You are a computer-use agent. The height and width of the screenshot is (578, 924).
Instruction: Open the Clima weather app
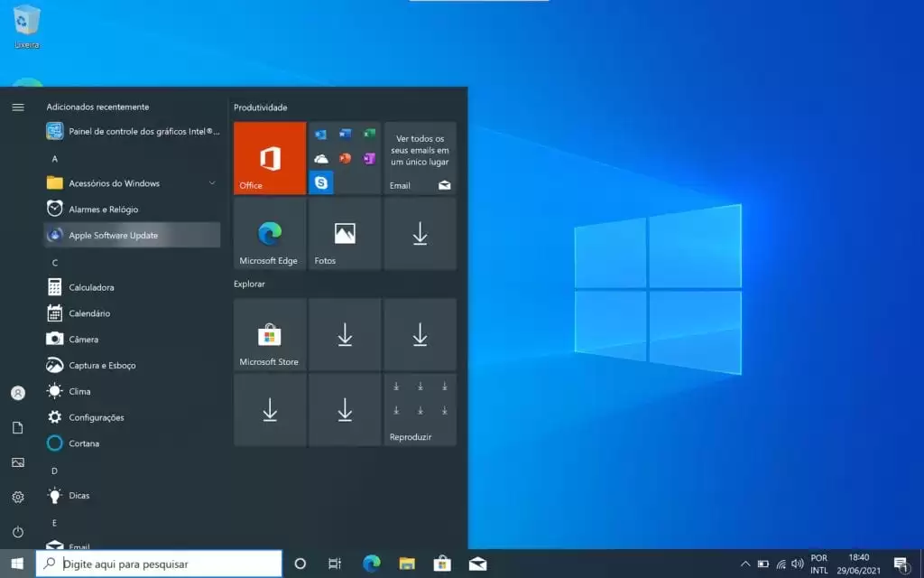133,391
